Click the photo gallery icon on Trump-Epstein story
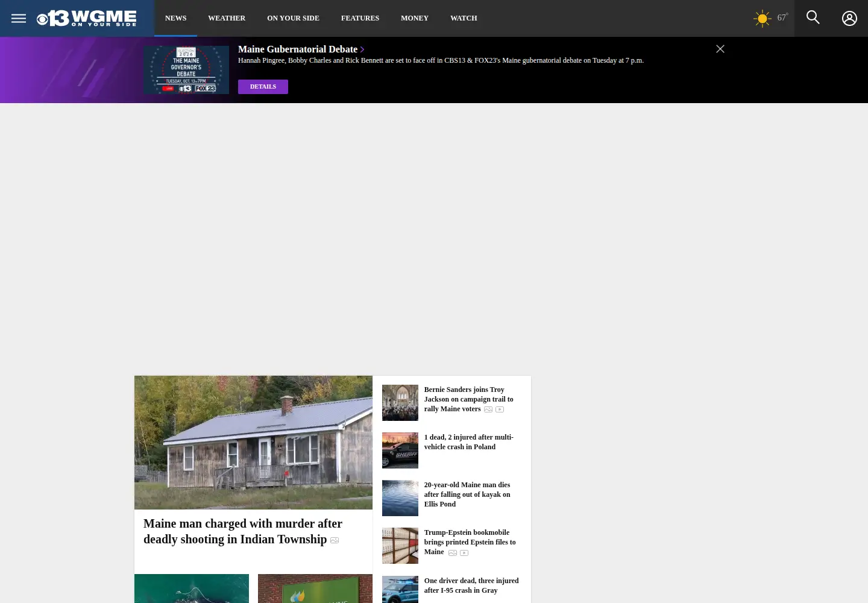The image size is (868, 603). click(x=453, y=553)
